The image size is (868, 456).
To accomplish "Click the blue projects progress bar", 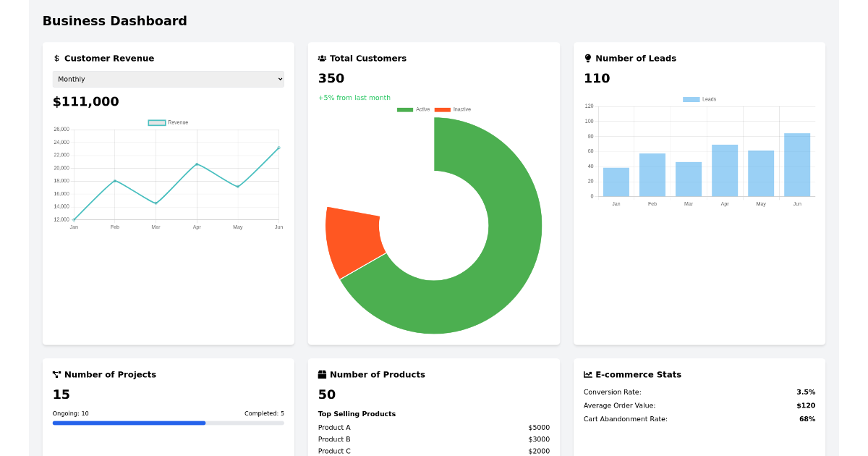I will click(129, 423).
